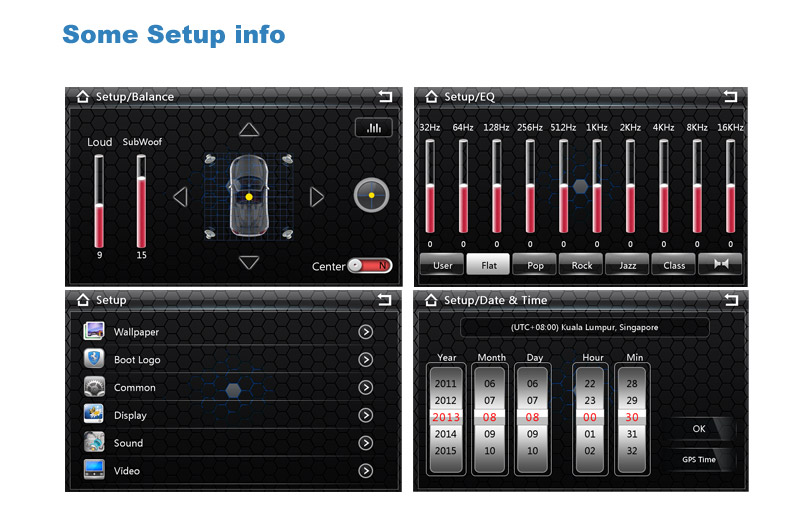Open the Common settings entry
The width and height of the screenshot is (800, 527).
[x=134, y=387]
